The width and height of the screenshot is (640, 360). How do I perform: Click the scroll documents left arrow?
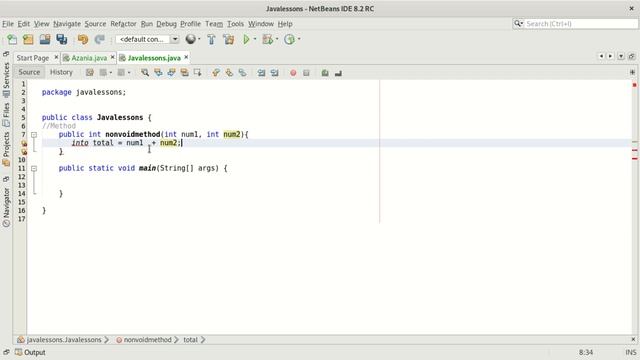point(601,56)
